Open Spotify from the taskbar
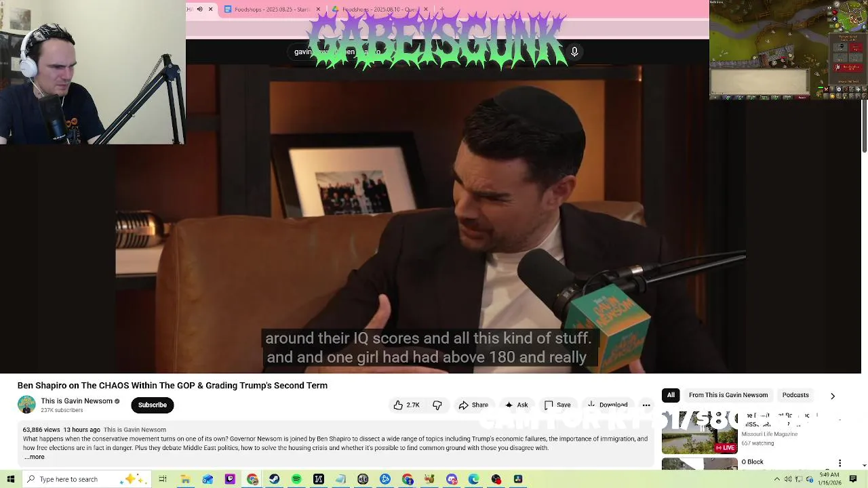 (296, 479)
